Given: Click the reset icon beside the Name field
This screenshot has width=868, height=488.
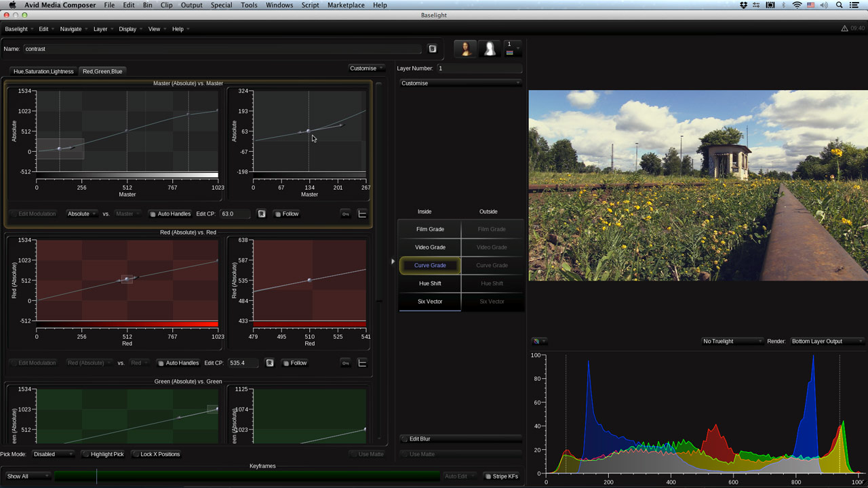Looking at the screenshot, I should (x=432, y=49).
